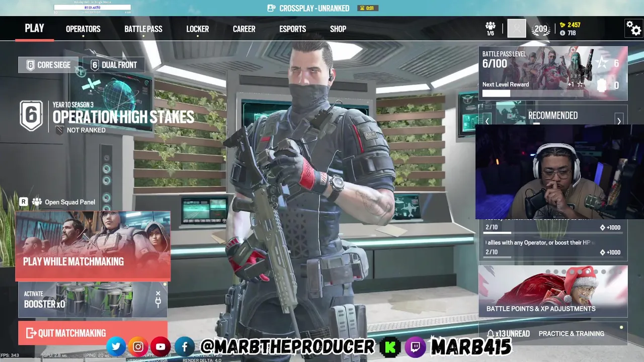Click the Recommended section header
This screenshot has height=362, width=644.
point(553,116)
